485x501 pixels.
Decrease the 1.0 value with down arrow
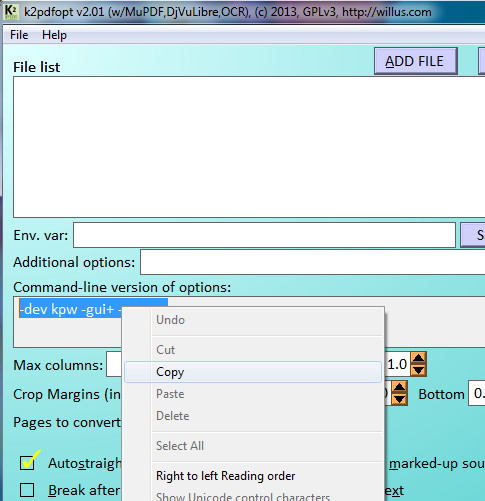point(418,370)
